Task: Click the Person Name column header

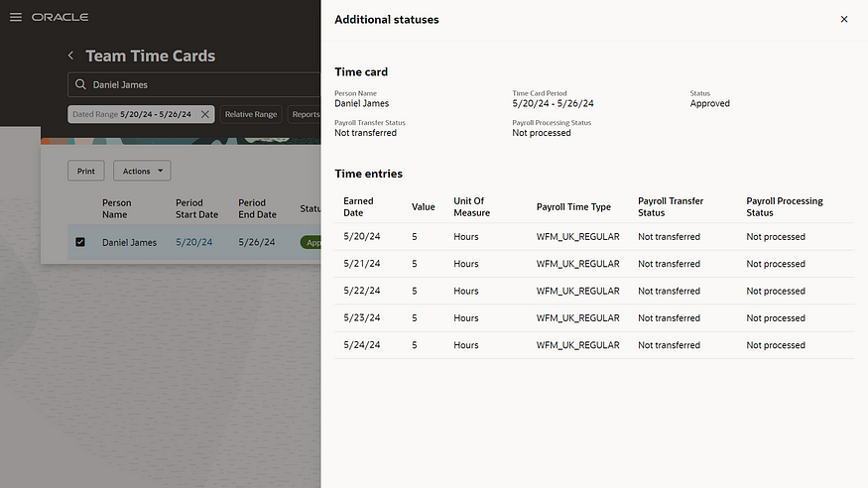Action: [116, 208]
